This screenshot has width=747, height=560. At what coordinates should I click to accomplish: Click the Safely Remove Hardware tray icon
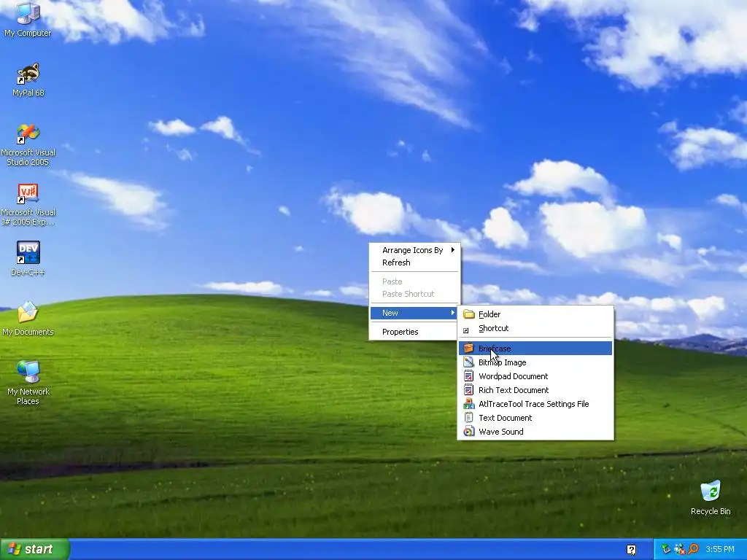pyautogui.click(x=666, y=549)
